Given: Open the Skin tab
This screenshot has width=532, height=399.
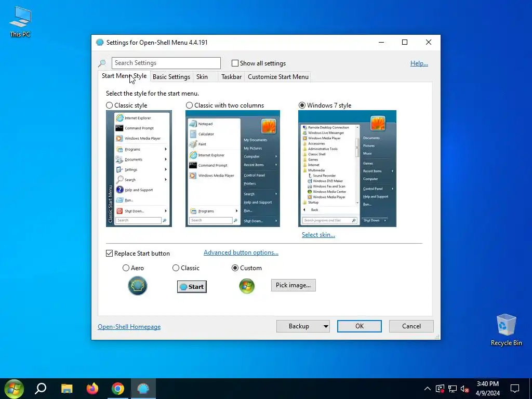Looking at the screenshot, I should click(x=202, y=77).
